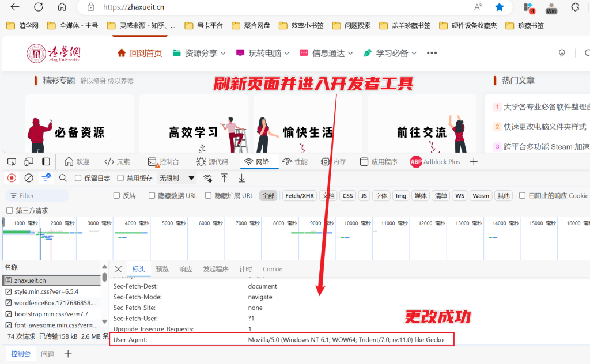Import HAR file using upload arrow icon
This screenshot has height=364, width=590.
[x=224, y=178]
